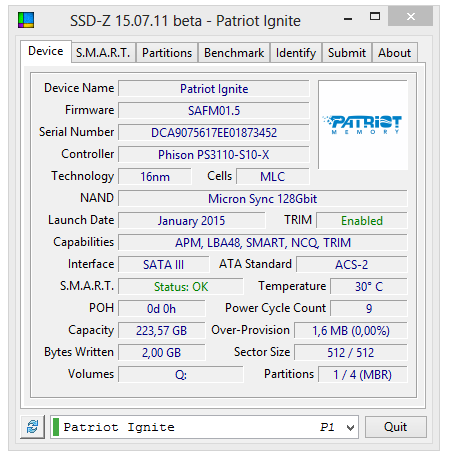Click launch date January 2015

tap(192, 221)
